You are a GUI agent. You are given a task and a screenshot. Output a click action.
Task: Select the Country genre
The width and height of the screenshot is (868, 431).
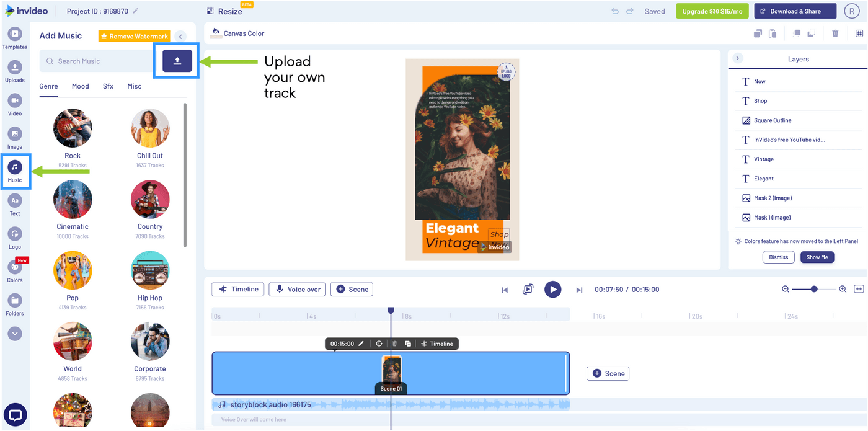click(150, 200)
